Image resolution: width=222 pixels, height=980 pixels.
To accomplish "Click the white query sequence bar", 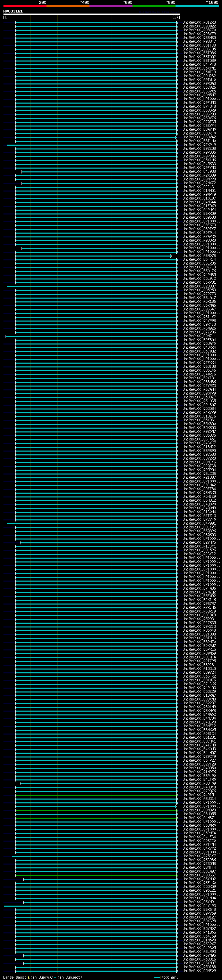I will coord(91,14).
